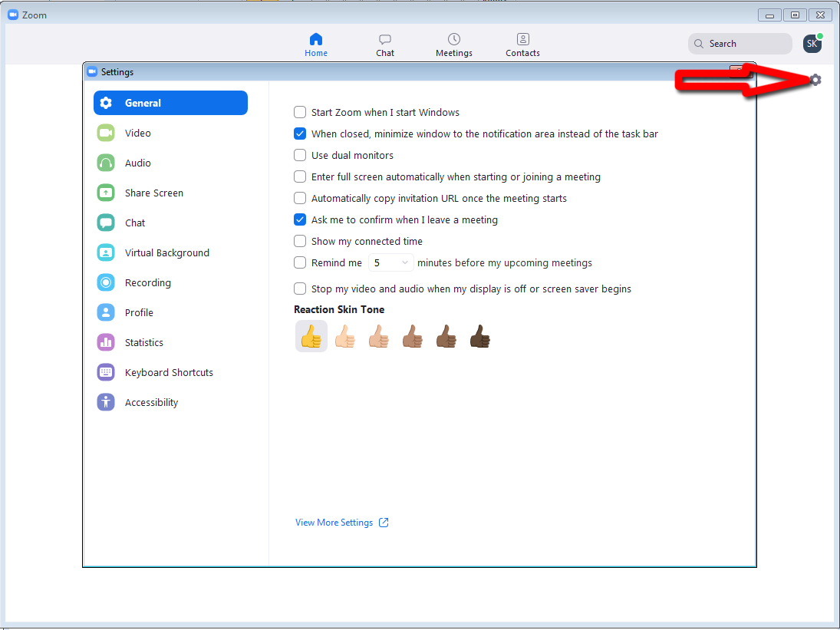
Task: Uncheck minimize window to notification area option
Action: point(300,134)
